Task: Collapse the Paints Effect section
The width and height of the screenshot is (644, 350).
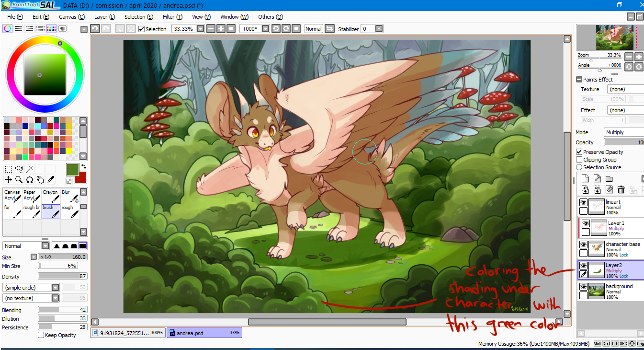Action: pyautogui.click(x=579, y=80)
